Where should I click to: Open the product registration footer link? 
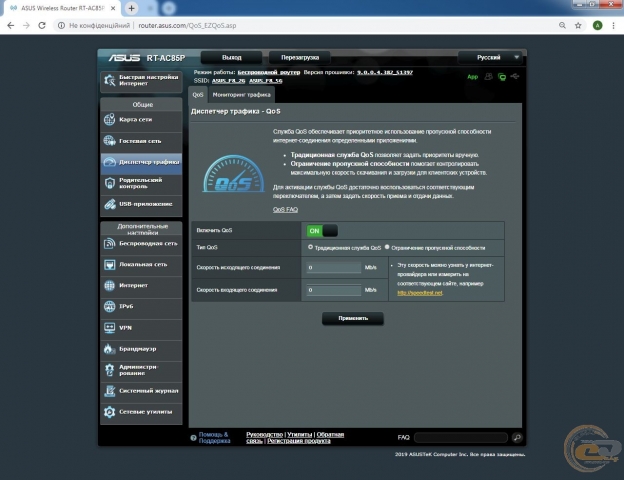[x=298, y=441]
